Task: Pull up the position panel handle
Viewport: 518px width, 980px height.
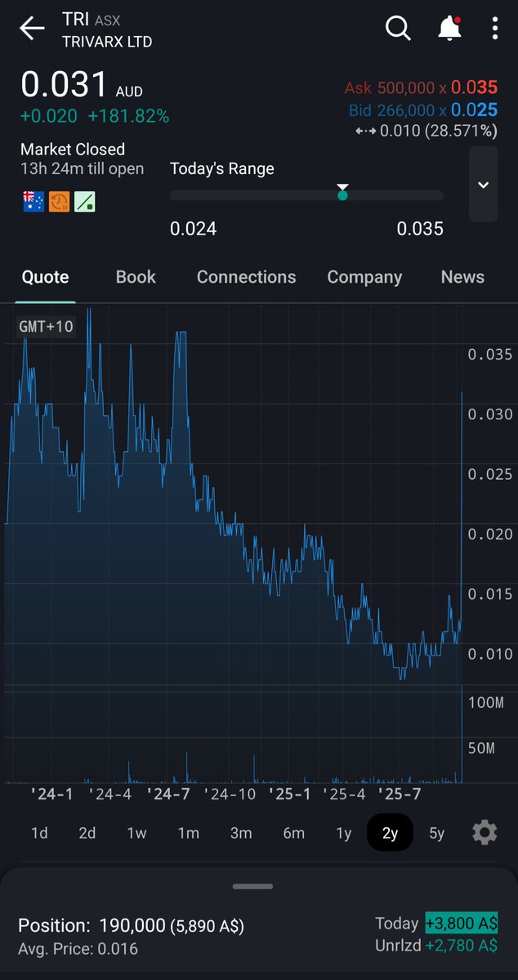Action: click(x=252, y=886)
